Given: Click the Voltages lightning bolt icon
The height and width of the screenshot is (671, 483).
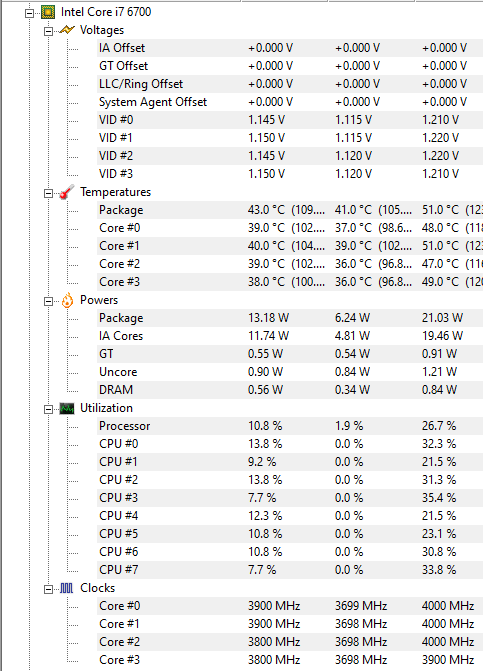Looking at the screenshot, I should click(67, 30).
